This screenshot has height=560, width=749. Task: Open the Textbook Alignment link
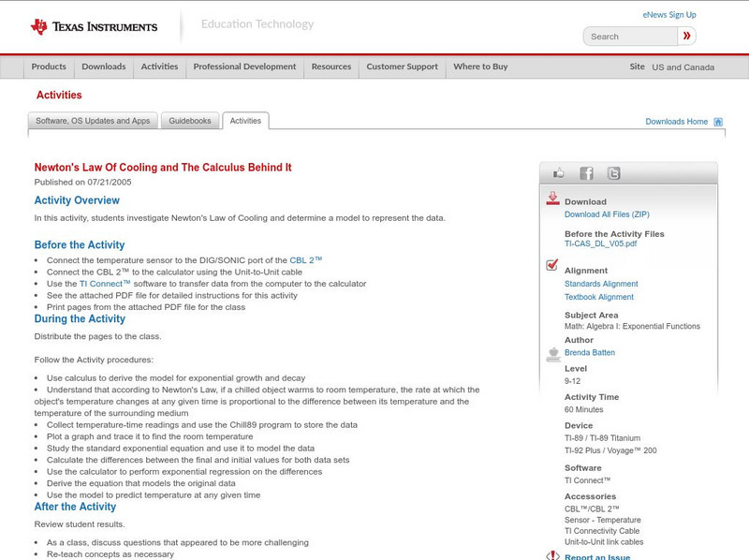coord(599,297)
